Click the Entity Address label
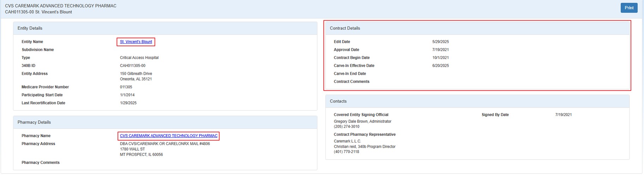The image size is (644, 175). tap(35, 74)
